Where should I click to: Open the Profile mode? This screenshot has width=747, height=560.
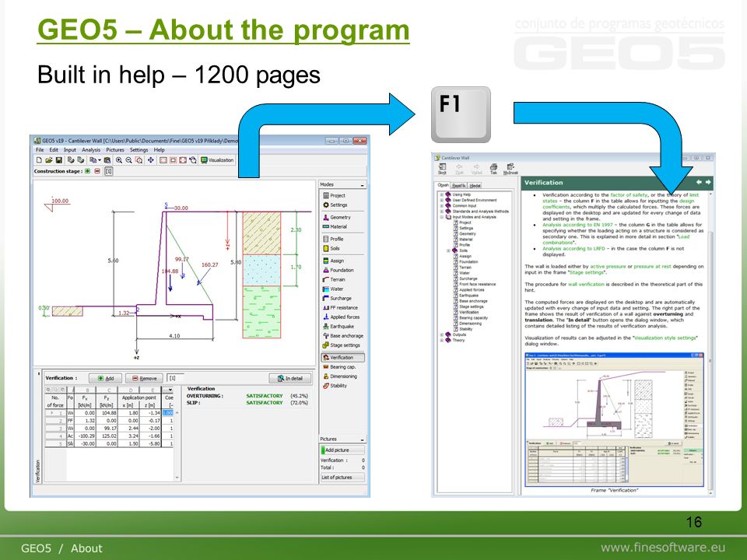coord(333,239)
